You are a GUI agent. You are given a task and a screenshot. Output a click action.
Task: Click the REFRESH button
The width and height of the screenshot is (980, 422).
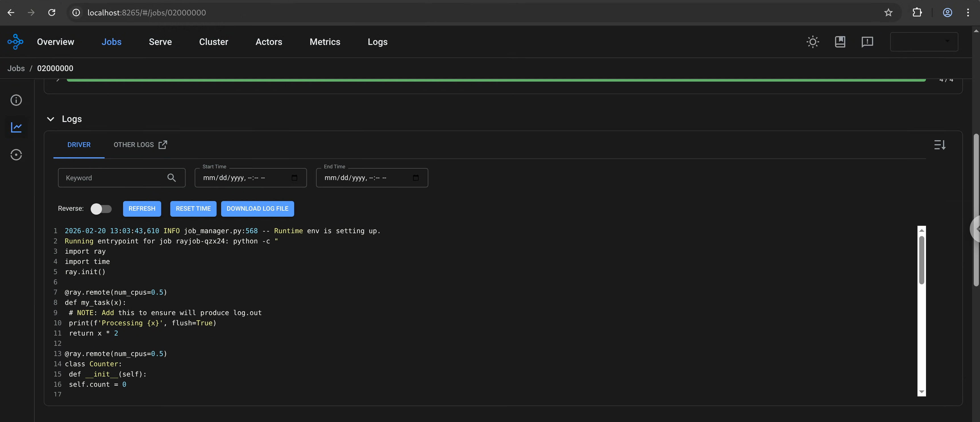(142, 208)
